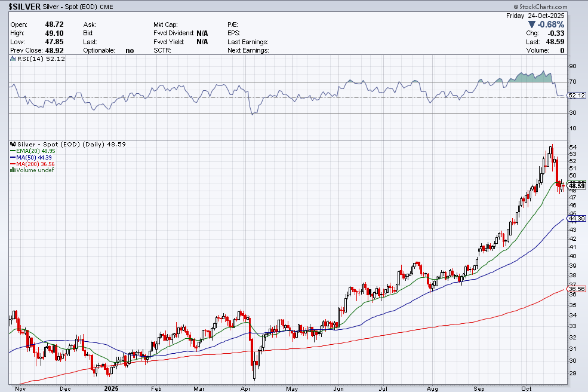Image resolution: width=588 pixels, height=392 pixels.
Task: Click the 29 label on the price axis
Action: click(572, 373)
